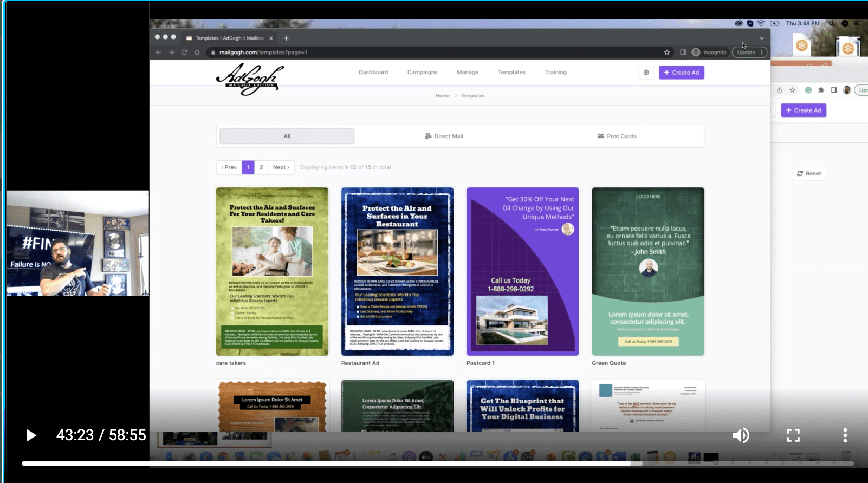
Task: Click the background window extensions puzzle icon
Action: pyautogui.click(x=821, y=90)
